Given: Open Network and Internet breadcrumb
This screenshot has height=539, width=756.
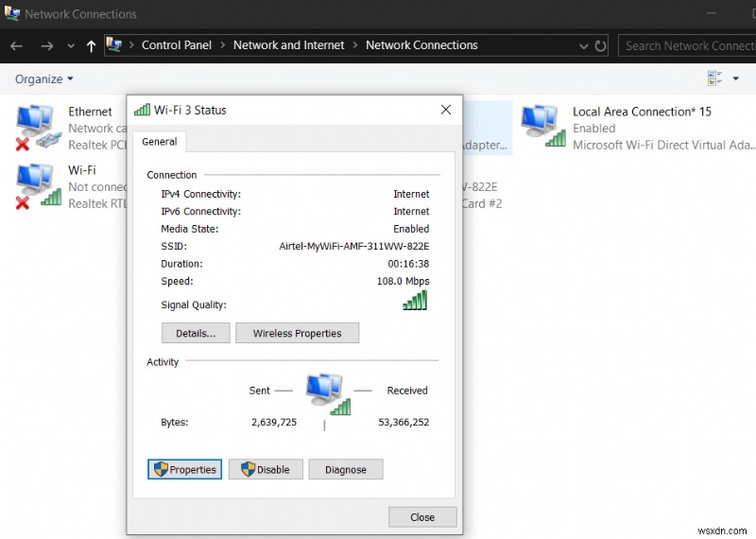Looking at the screenshot, I should click(x=289, y=45).
